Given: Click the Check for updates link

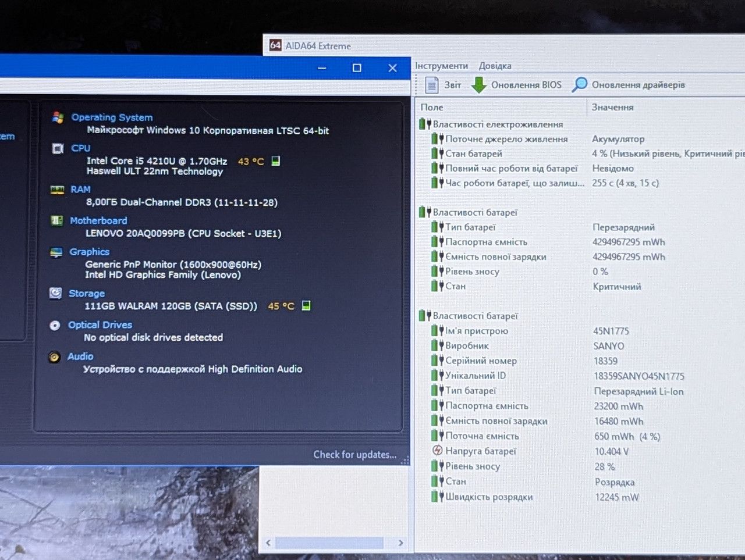Looking at the screenshot, I should 355,455.
